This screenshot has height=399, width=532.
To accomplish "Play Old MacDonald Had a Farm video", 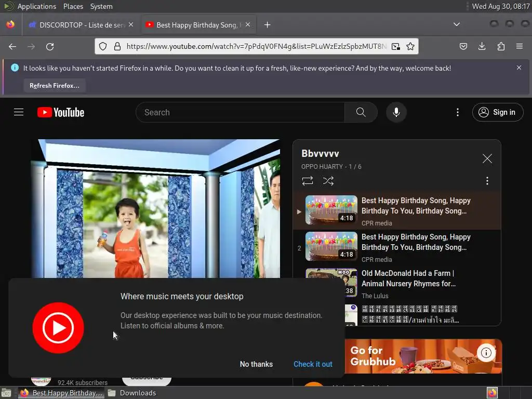I will pos(408,278).
